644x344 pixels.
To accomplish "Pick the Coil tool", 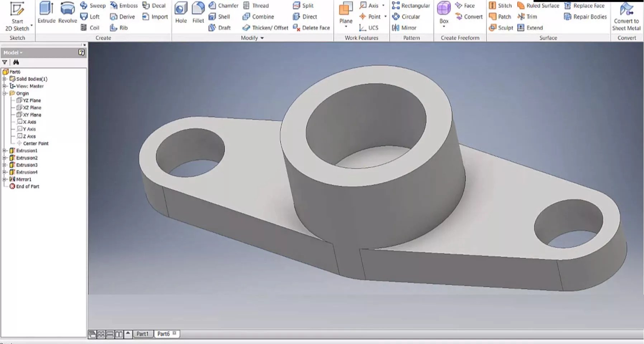I will coord(90,28).
